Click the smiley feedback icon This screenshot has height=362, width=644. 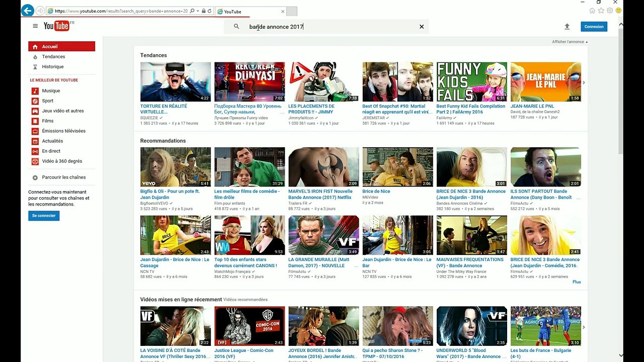(x=618, y=11)
